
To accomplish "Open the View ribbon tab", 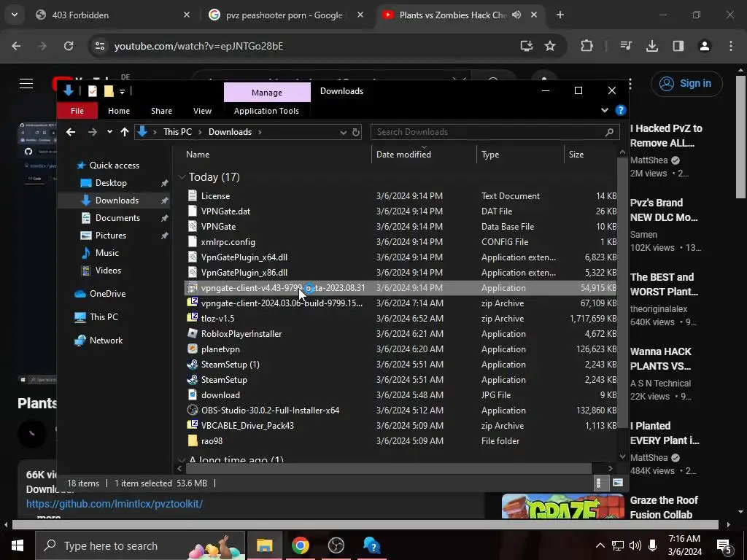I will (202, 111).
